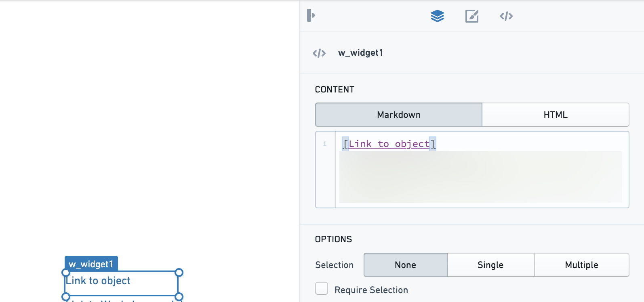Click the OPTIONS section heading
The width and height of the screenshot is (644, 302).
pyautogui.click(x=333, y=239)
